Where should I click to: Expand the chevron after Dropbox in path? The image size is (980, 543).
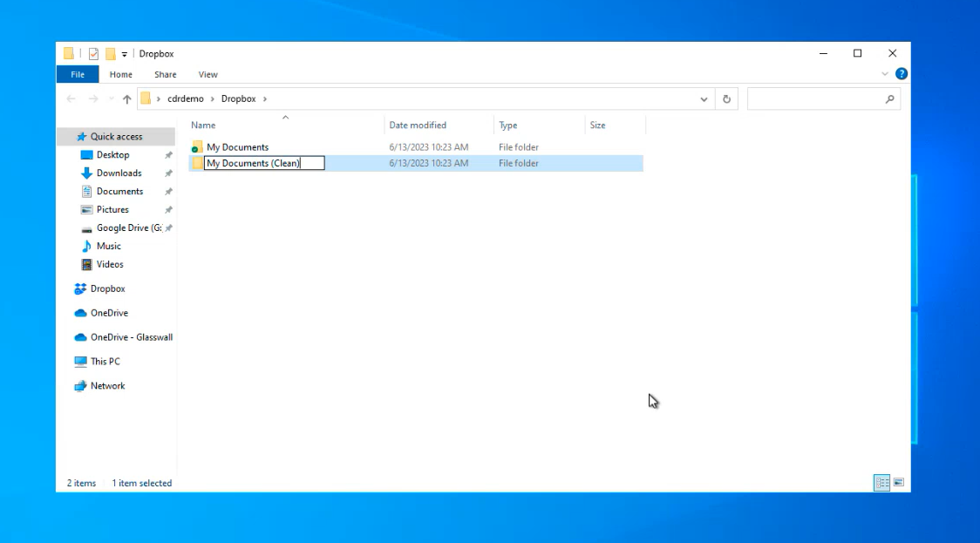(x=265, y=98)
